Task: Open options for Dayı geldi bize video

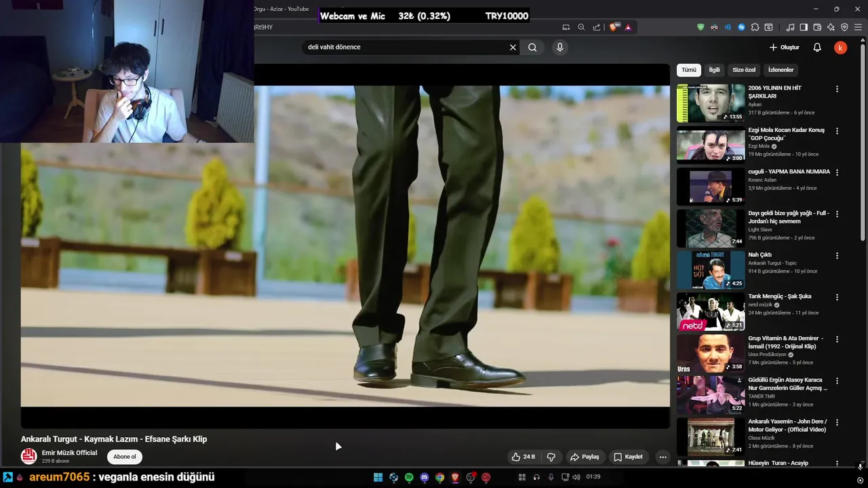Action: pos(837,214)
